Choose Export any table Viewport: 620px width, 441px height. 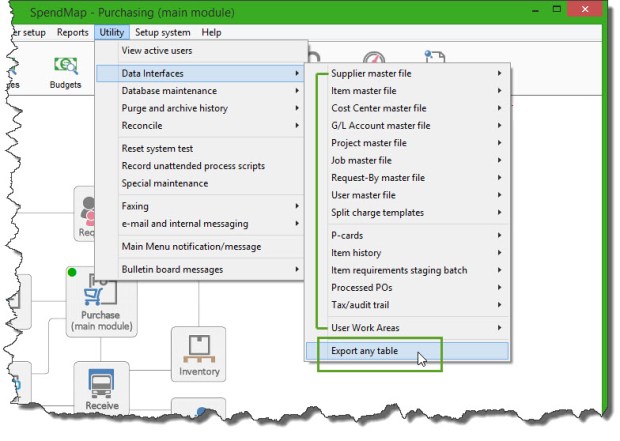(407, 351)
